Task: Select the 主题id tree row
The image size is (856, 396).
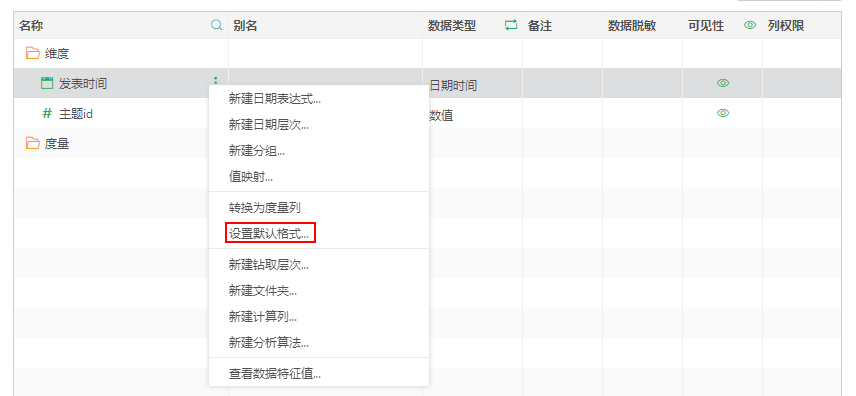Action: 121,113
